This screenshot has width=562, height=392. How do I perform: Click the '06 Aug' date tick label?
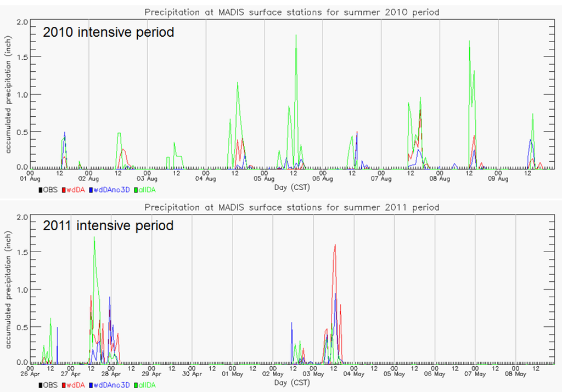point(323,179)
